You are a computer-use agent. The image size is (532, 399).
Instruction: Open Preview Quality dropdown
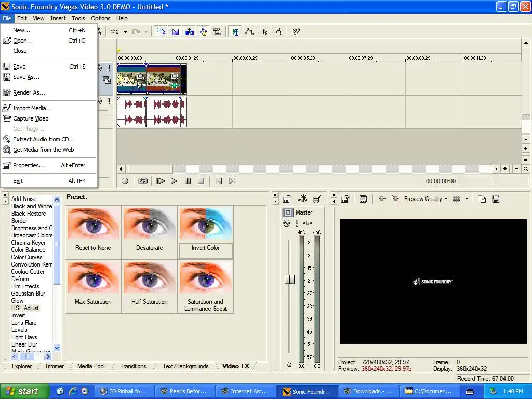(x=425, y=199)
